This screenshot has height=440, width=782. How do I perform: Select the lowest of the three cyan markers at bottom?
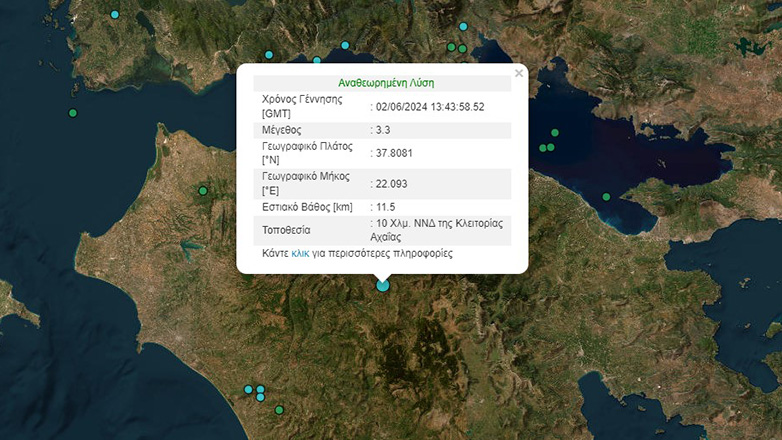pos(260,398)
